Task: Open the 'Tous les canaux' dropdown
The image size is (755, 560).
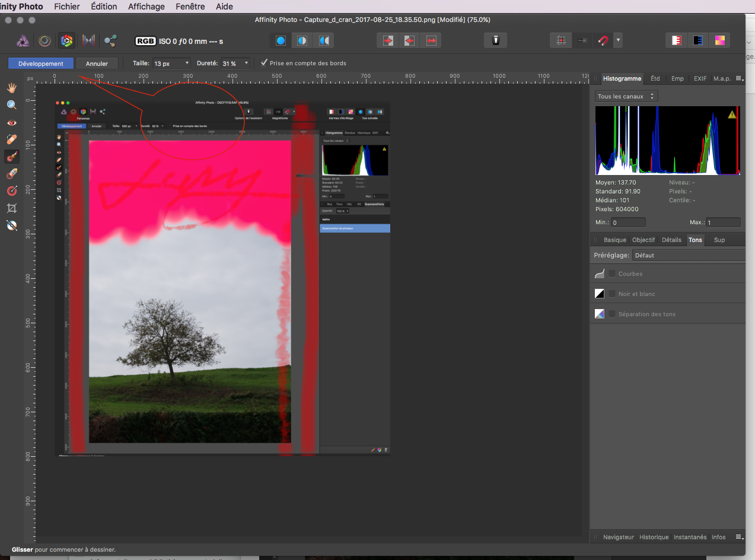Action: (626, 96)
